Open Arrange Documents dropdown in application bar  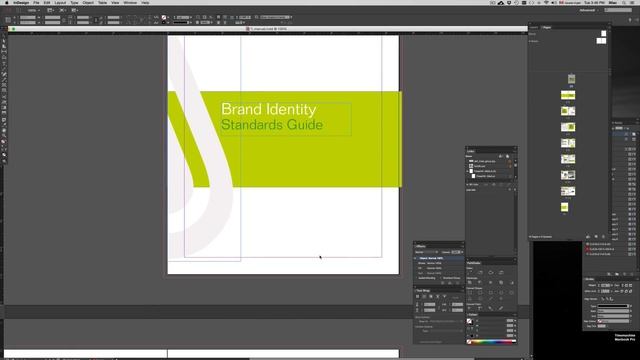[x=75, y=11]
